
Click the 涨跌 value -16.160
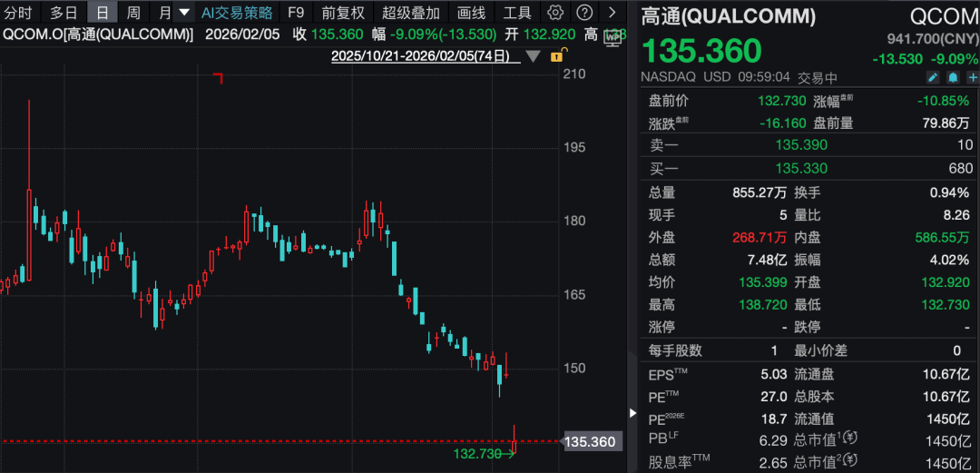[x=783, y=123]
